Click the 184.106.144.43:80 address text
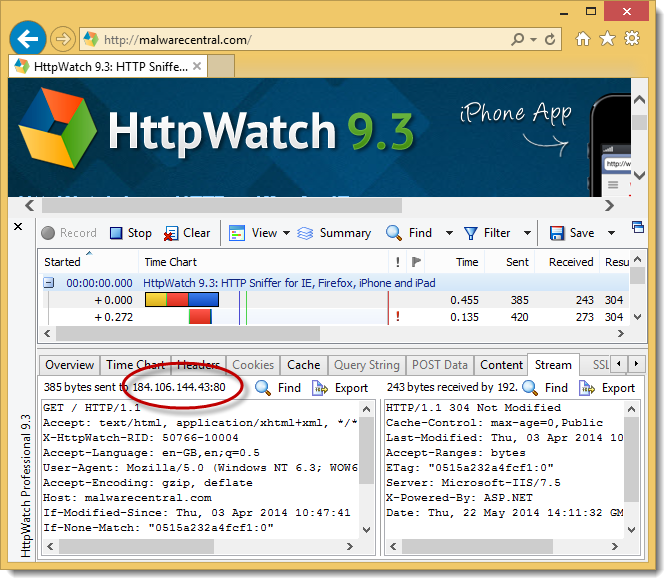671x585 pixels. pyautogui.click(x=179, y=387)
